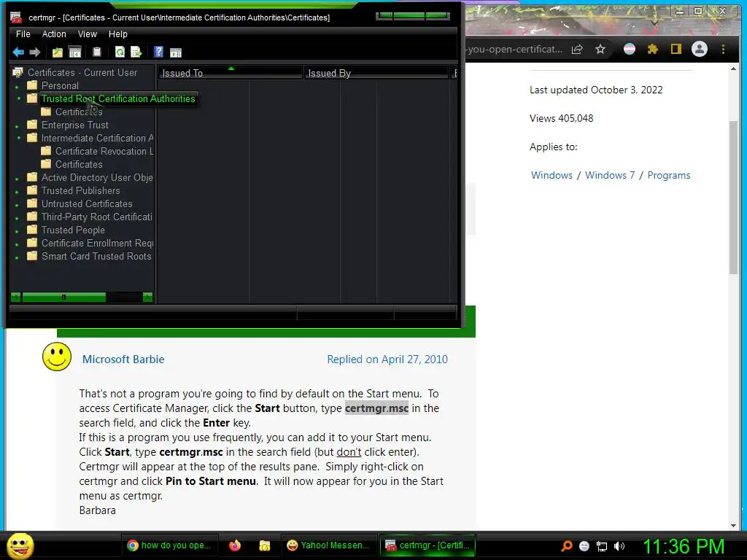Expand the Enterprise Trust node
Screen dimensions: 747x560
point(18,126)
